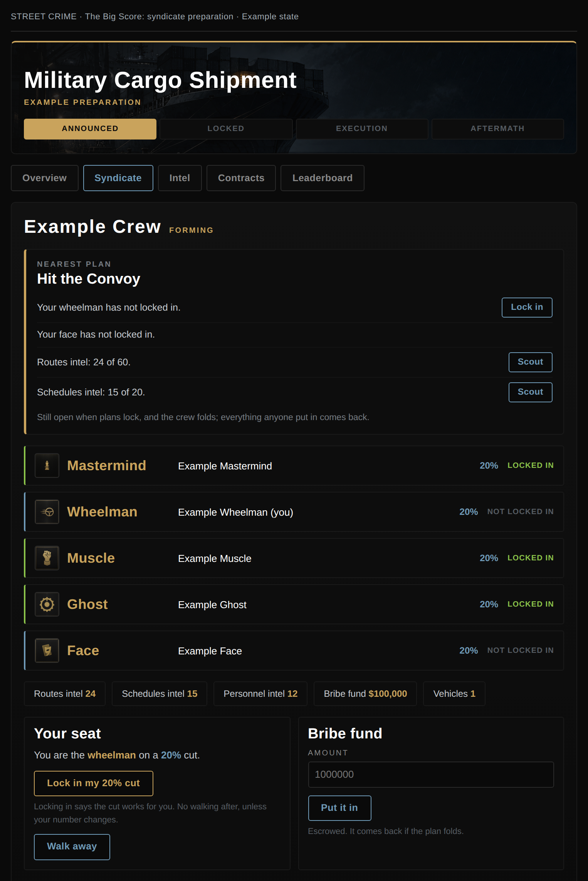Click the Routes intel 24 chip

click(x=65, y=694)
